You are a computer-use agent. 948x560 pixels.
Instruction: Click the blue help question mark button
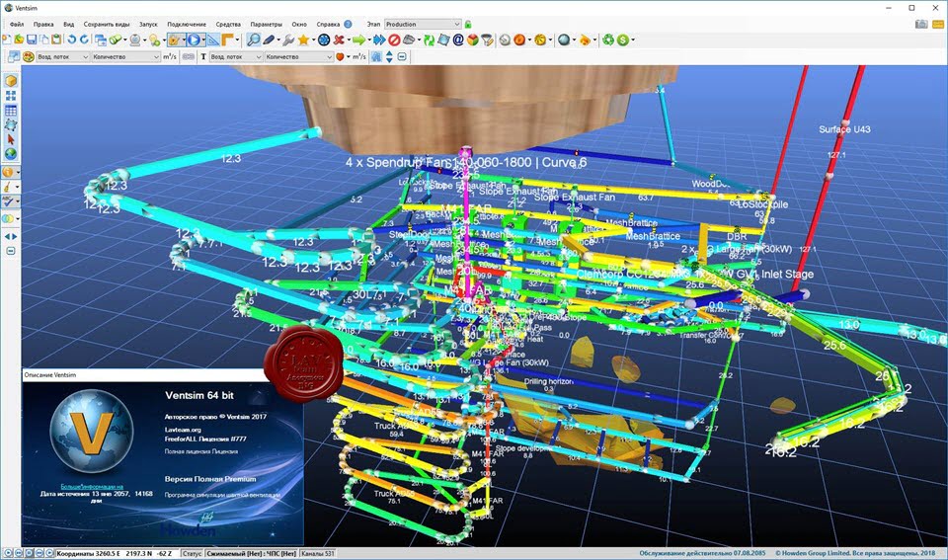pos(348,24)
